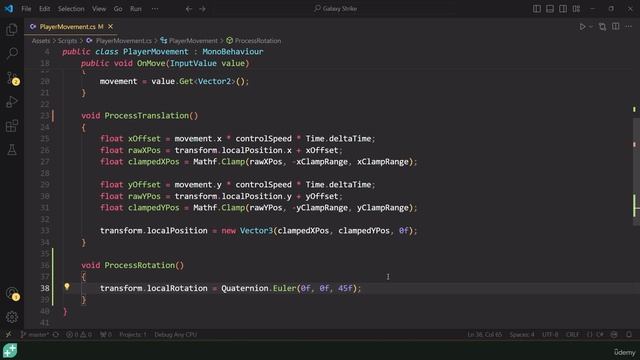Click the Run code play button
Image resolution: width=640 pixels, height=360 pixels.
click(x=582, y=27)
